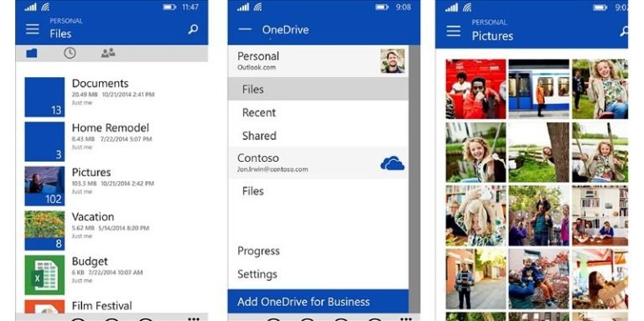Switch to the recent clock tab icon
Viewport: 644px width, 321px height.
click(70, 53)
